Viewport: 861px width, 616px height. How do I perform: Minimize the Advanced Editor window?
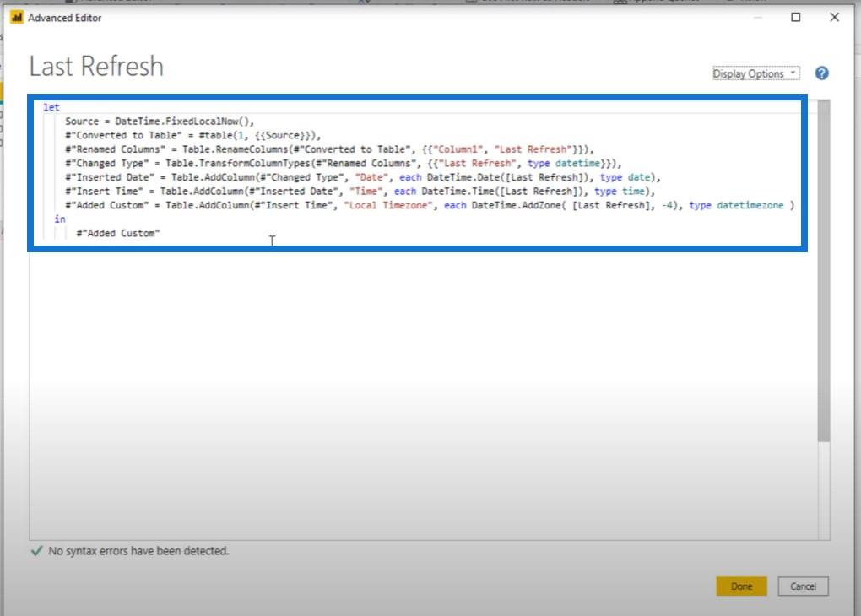click(758, 17)
